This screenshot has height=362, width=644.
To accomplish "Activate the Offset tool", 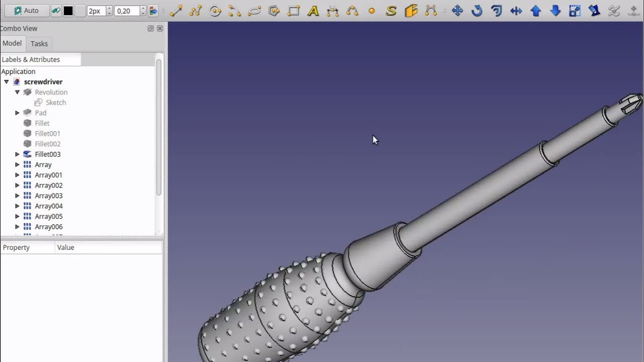I will (497, 11).
